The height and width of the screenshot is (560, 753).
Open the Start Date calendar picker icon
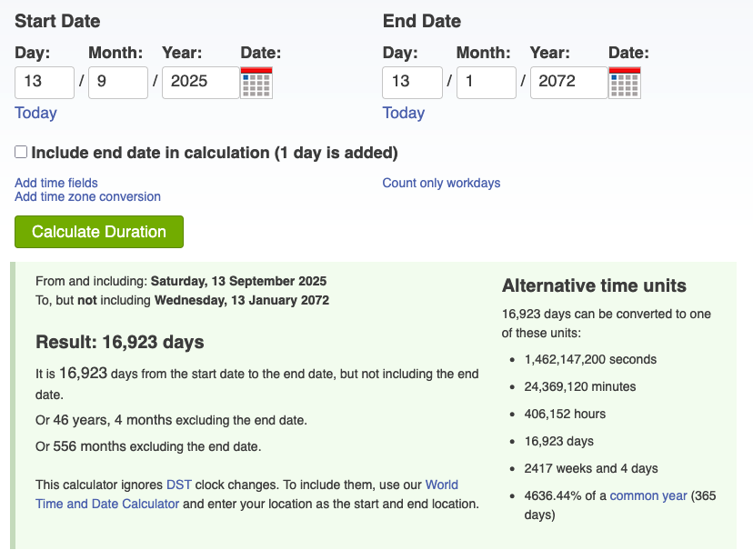(256, 83)
